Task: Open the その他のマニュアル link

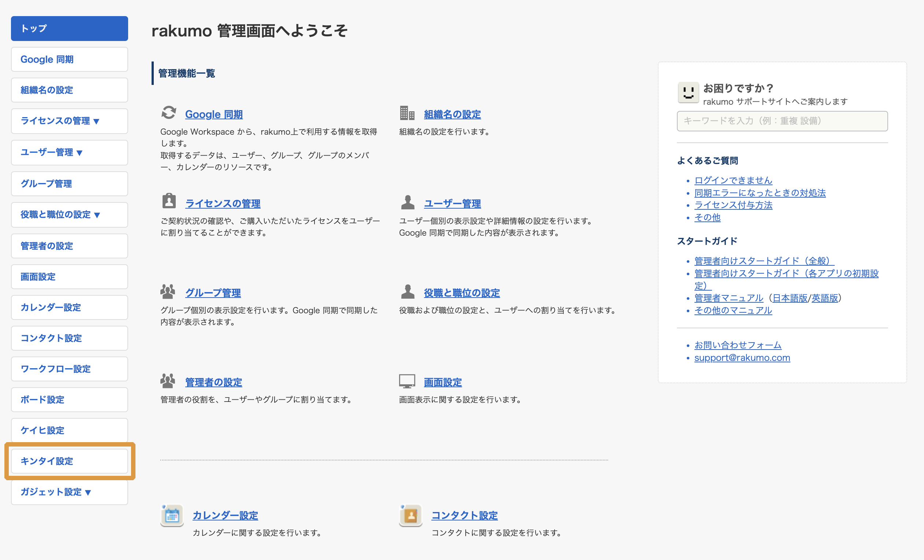Action: [733, 310]
